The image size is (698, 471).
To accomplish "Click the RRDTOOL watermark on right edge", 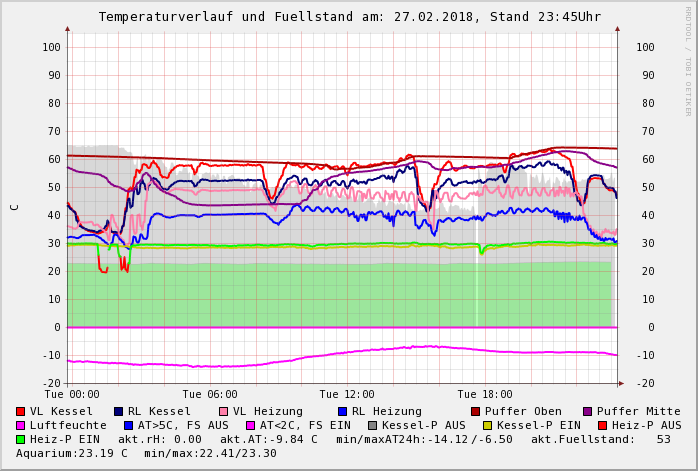I will (x=688, y=60).
